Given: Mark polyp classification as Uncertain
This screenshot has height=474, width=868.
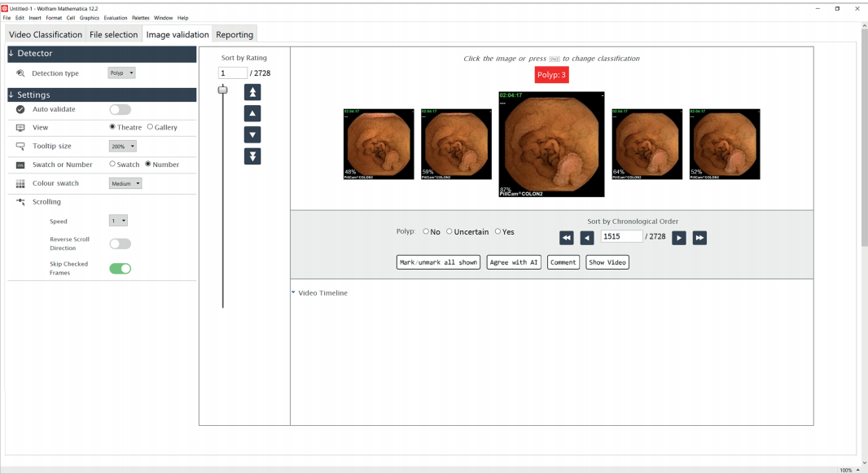Looking at the screenshot, I should point(449,231).
